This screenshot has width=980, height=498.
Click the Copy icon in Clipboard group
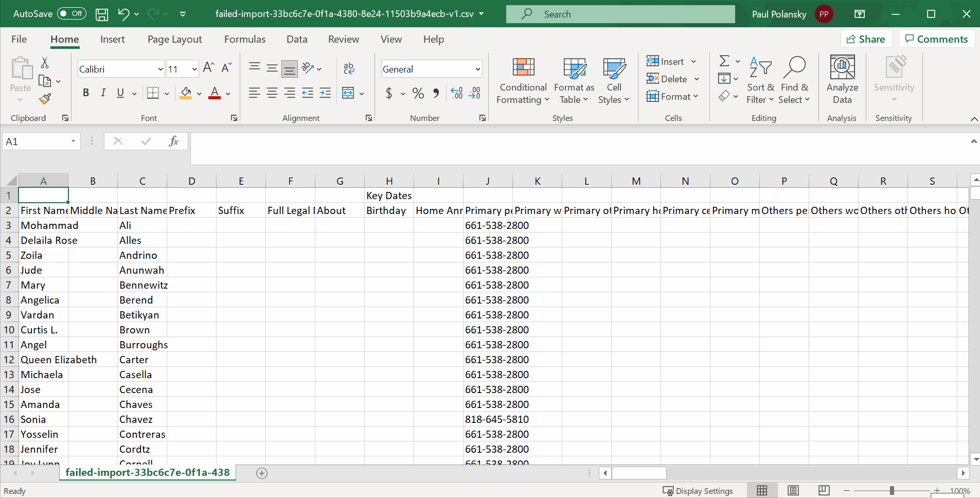[x=45, y=81]
